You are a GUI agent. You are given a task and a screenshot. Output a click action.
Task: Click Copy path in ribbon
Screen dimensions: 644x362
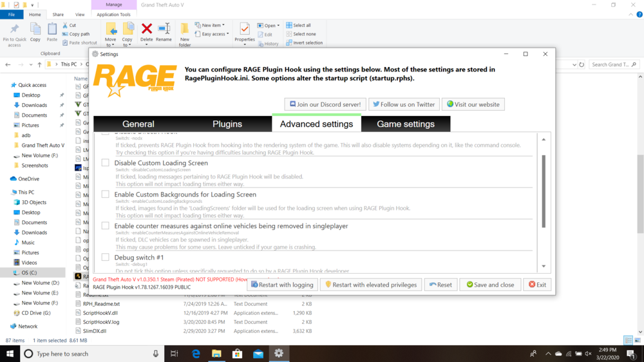point(76,34)
